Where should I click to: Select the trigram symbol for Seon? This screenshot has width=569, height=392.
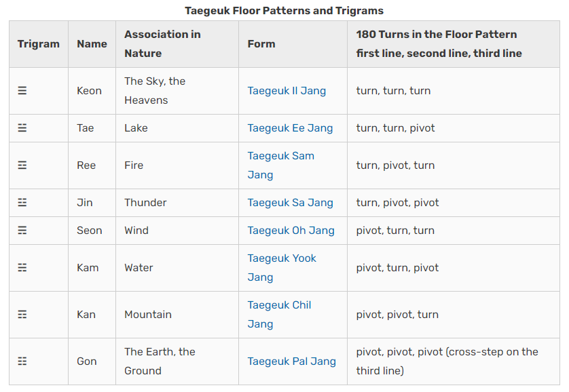click(22, 231)
